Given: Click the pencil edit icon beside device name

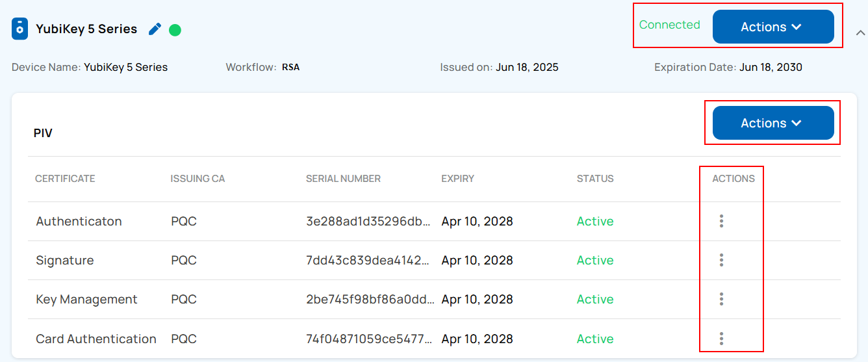Looking at the screenshot, I should 155,29.
